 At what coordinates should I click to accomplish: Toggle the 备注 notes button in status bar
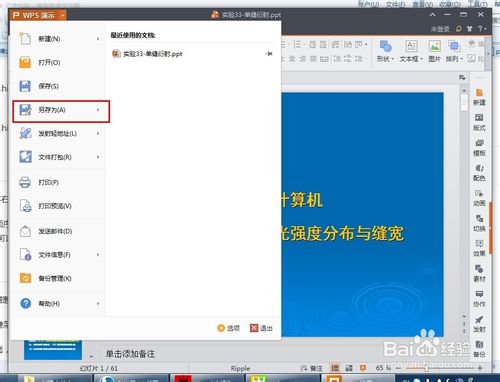coord(311,368)
